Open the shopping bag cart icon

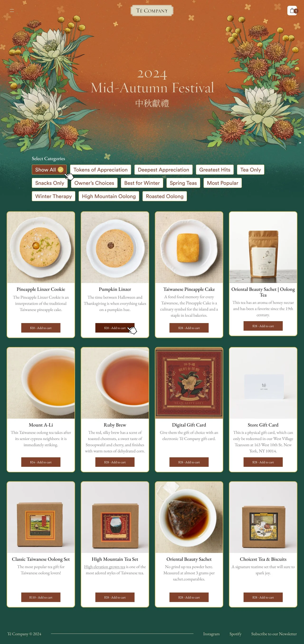point(292,10)
